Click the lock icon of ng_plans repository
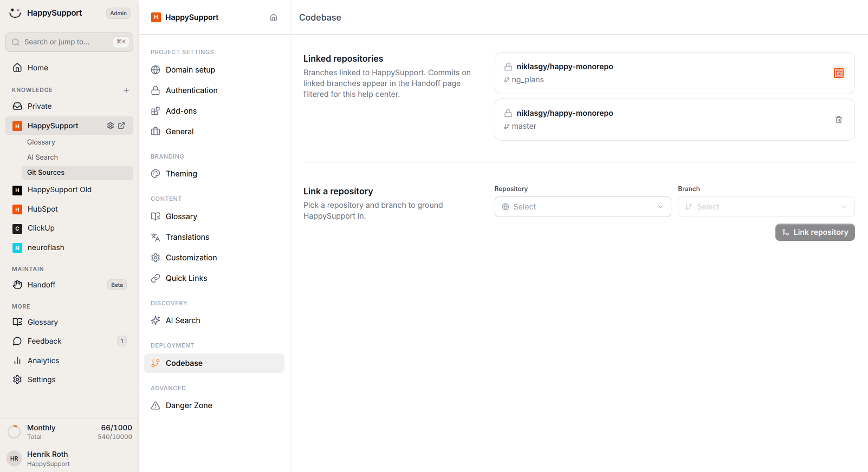868x472 pixels. 508,67
